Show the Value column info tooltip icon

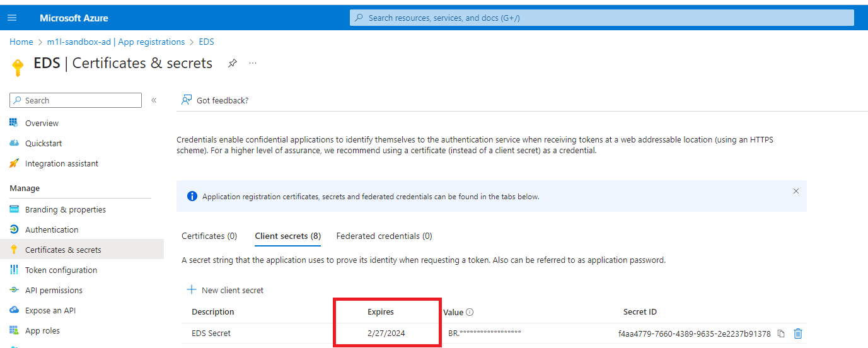click(470, 312)
